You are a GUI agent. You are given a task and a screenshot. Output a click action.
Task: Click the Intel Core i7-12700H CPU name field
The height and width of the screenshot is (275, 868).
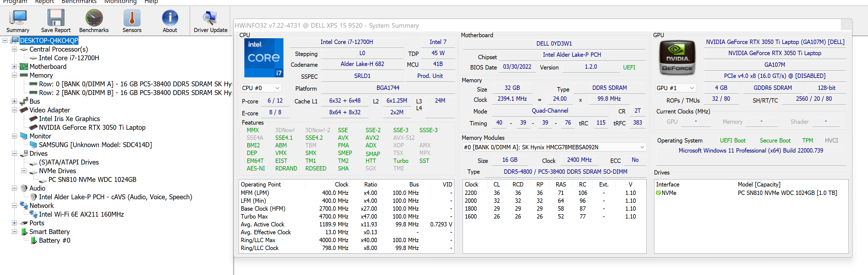click(347, 42)
